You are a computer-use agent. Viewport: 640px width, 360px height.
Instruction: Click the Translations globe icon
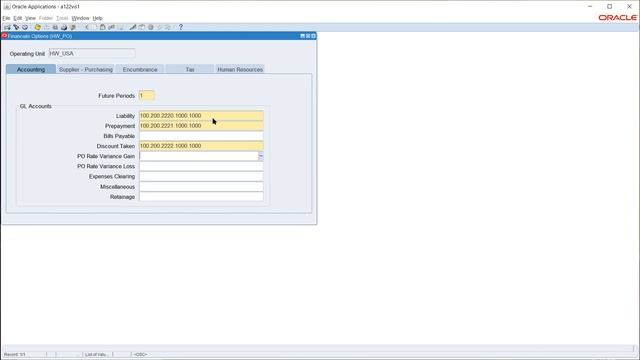151,27
